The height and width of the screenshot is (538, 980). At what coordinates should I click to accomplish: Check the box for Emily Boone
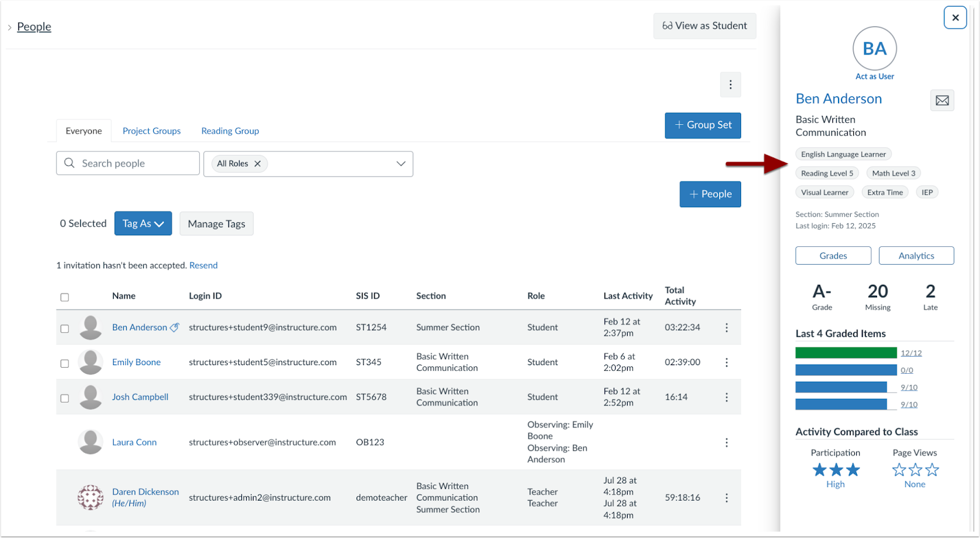click(64, 363)
